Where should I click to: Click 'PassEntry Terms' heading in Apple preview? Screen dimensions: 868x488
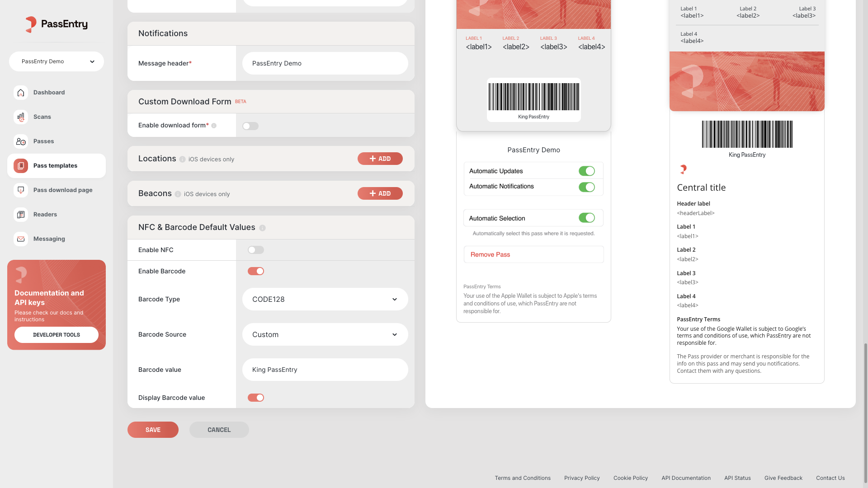coord(482,286)
